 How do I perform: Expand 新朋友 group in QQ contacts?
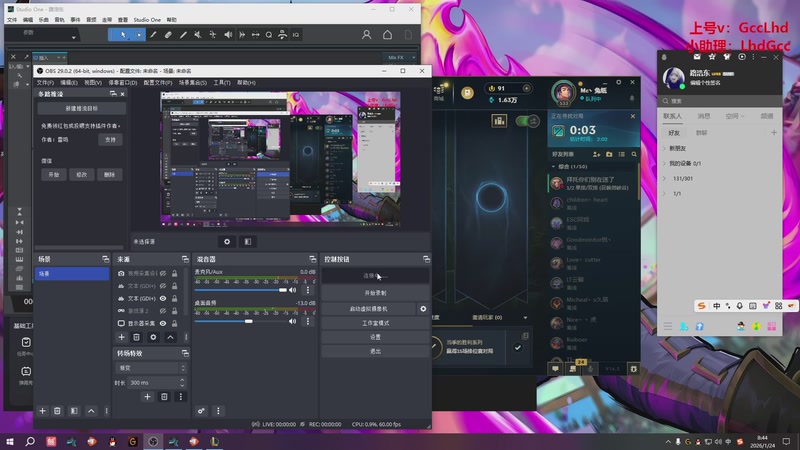point(664,148)
